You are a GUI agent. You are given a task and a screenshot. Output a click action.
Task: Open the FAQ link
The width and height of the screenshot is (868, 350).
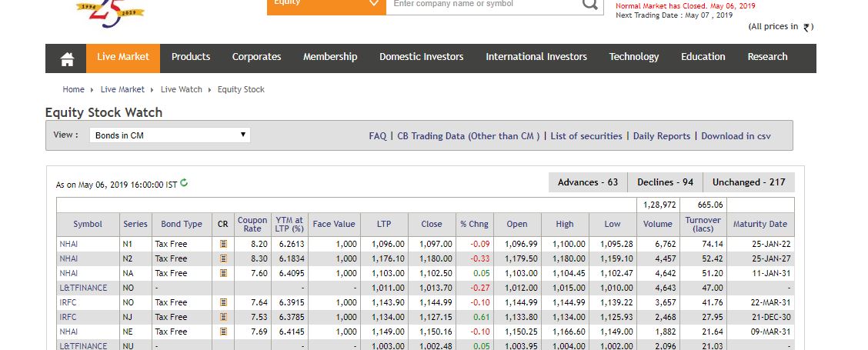pyautogui.click(x=378, y=135)
